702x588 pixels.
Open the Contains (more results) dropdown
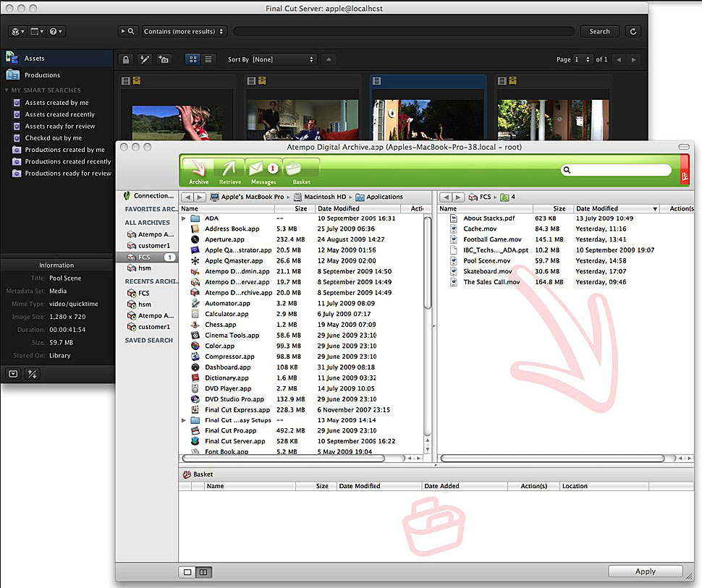pyautogui.click(x=184, y=31)
